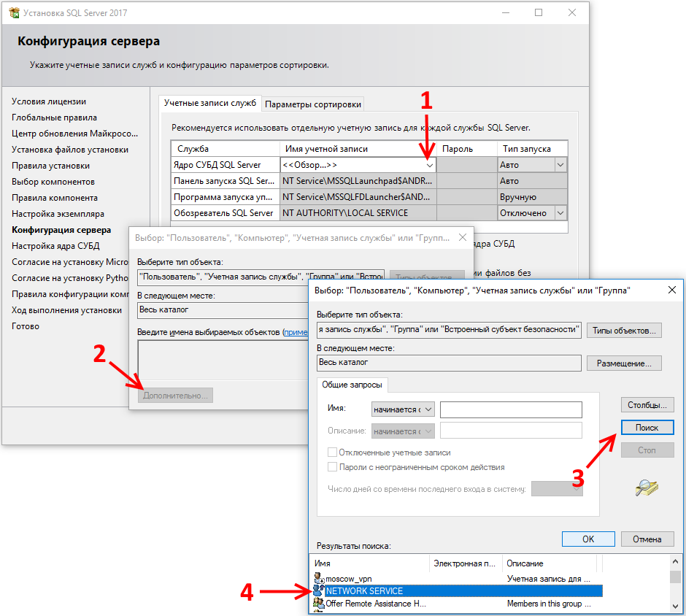Enable non-expiring passwords checkbox (Пароли с неограниченным сроком)
Viewport: 686px width, 616px height.
click(333, 467)
